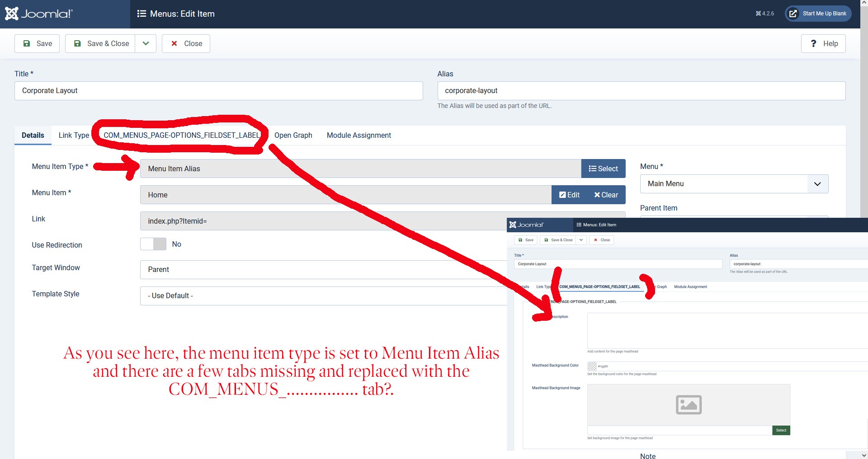
Task: Open Module Assignment tab in inset screenshot
Action: coord(690,287)
